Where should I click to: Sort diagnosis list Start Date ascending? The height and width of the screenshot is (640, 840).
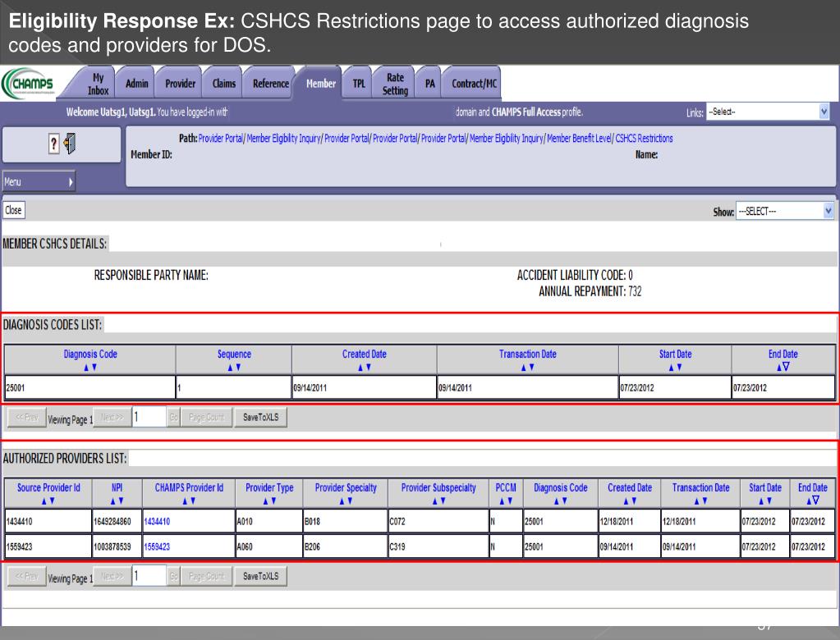click(671, 368)
